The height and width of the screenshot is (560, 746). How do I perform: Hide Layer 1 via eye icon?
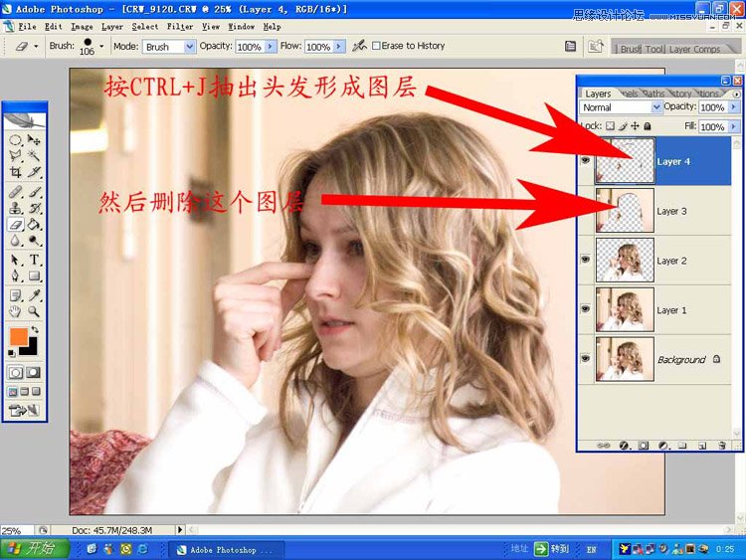(x=586, y=309)
